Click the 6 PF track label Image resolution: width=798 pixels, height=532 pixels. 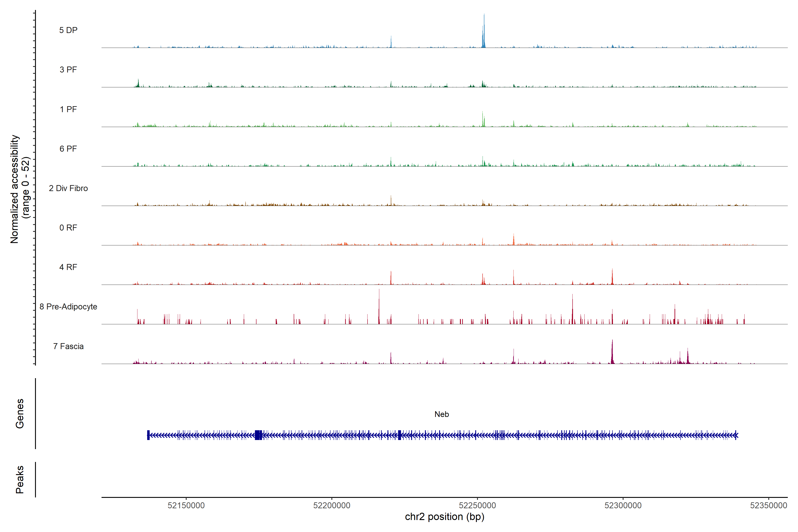pos(68,149)
